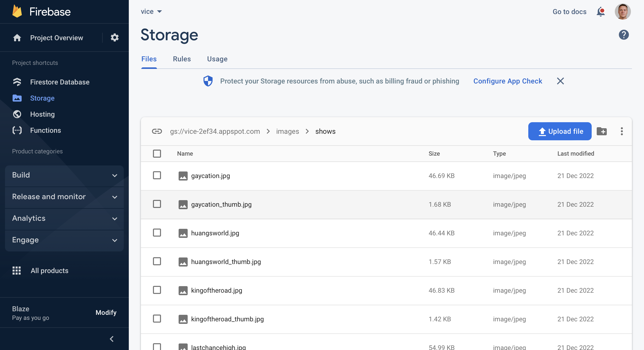The image size is (644, 350).
Task: Open the three-dot storage options menu
Action: pos(622,131)
